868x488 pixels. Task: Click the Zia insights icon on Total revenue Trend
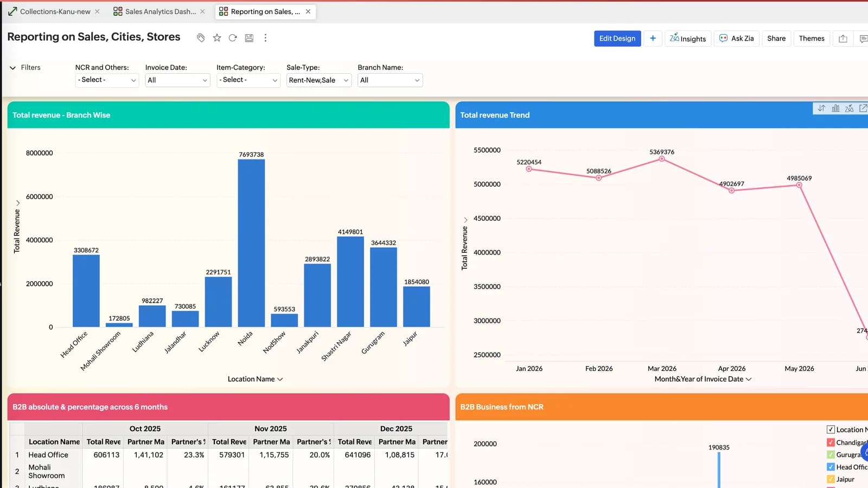[849, 108]
